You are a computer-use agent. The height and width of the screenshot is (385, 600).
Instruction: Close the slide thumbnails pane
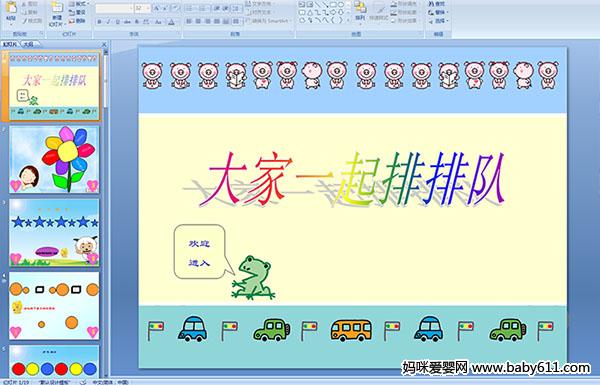tap(104, 44)
